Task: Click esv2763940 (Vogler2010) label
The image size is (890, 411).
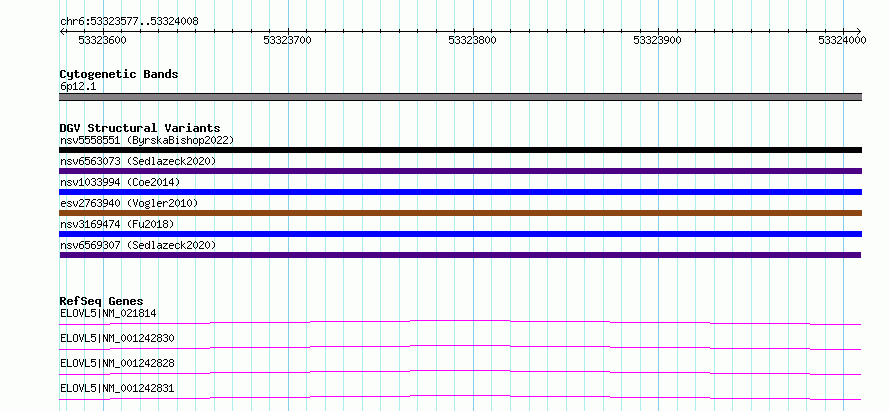Action: pyautogui.click(x=129, y=203)
